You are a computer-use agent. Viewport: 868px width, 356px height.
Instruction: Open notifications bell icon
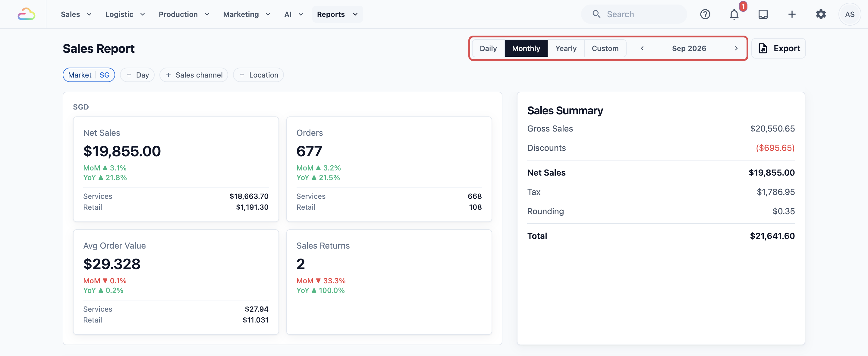point(734,14)
